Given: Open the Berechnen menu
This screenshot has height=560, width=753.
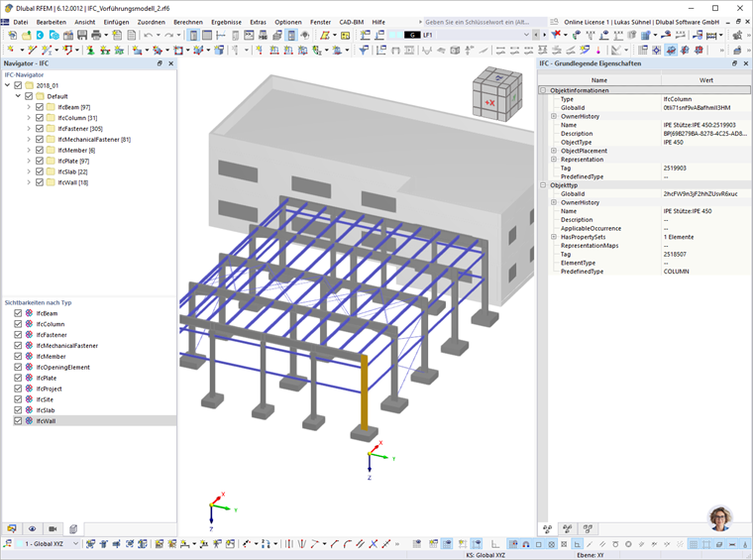Looking at the screenshot, I should tap(188, 22).
